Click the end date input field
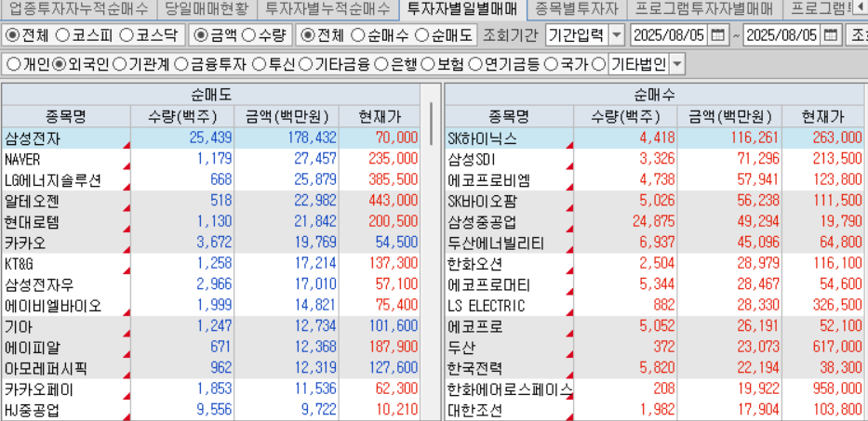The width and height of the screenshot is (868, 421). click(x=781, y=36)
